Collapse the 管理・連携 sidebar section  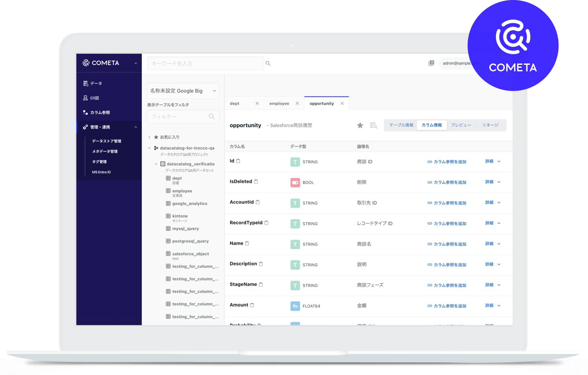click(136, 127)
